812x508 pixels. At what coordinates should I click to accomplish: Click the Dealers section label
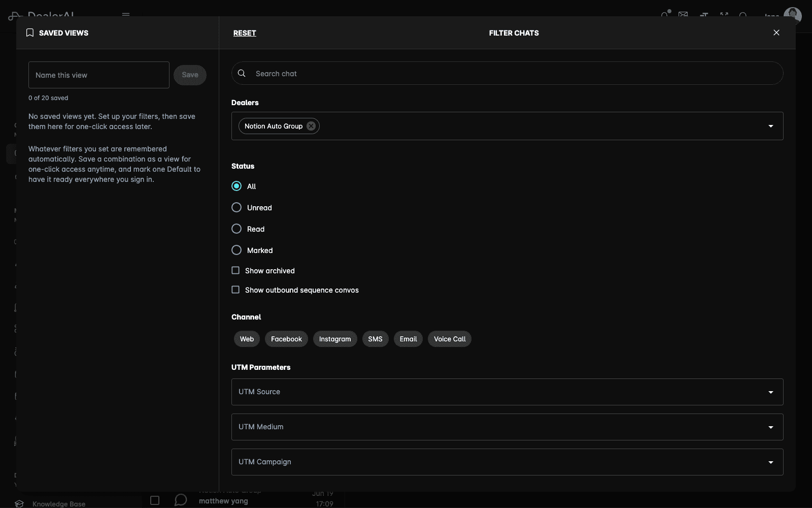(245, 103)
